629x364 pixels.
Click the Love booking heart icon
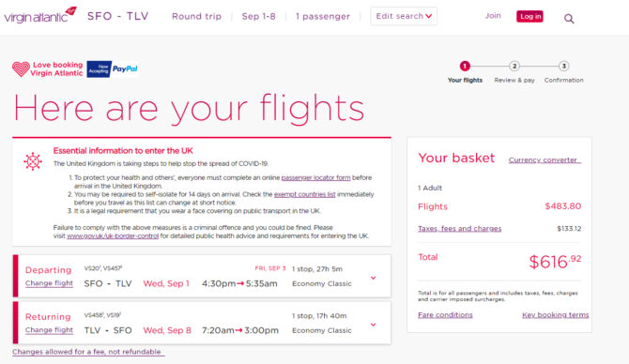click(21, 68)
